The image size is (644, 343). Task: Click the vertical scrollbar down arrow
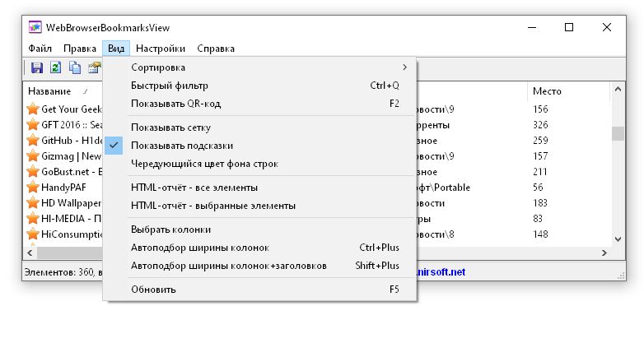point(618,239)
